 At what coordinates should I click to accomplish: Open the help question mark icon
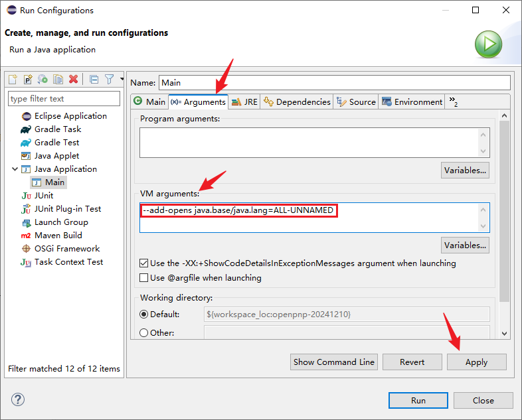[18, 399]
